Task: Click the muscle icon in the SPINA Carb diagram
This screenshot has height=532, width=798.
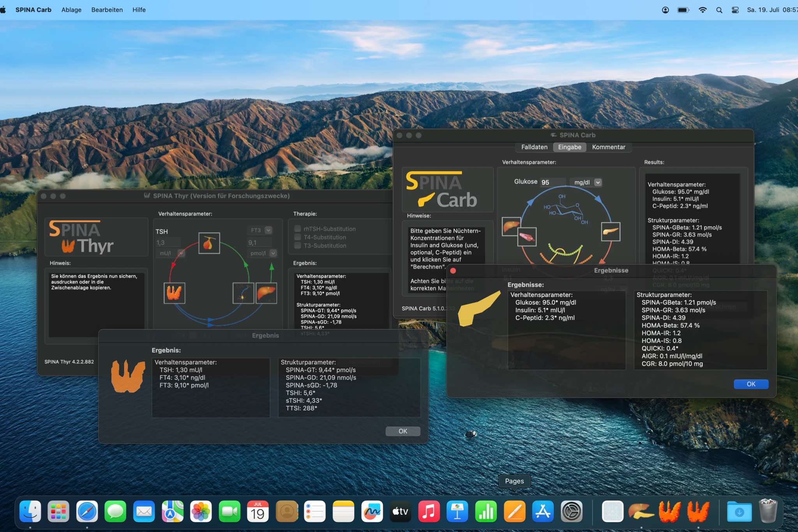Action: click(x=527, y=237)
